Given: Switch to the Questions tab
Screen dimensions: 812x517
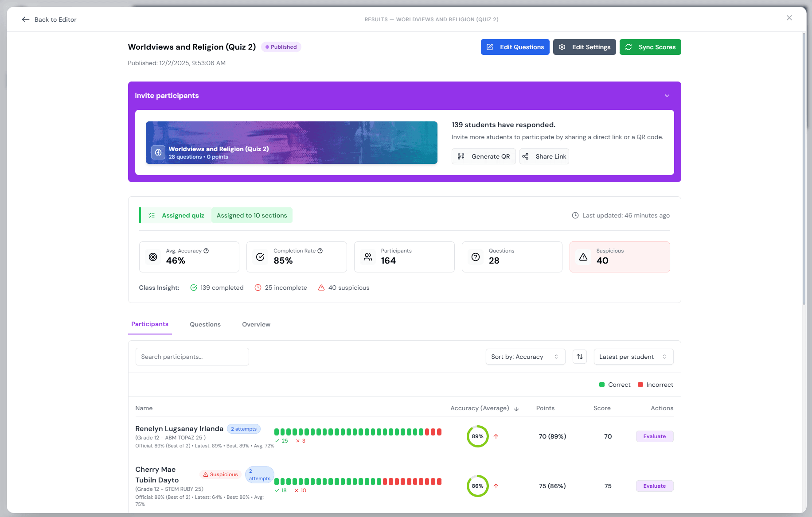Looking at the screenshot, I should point(205,324).
